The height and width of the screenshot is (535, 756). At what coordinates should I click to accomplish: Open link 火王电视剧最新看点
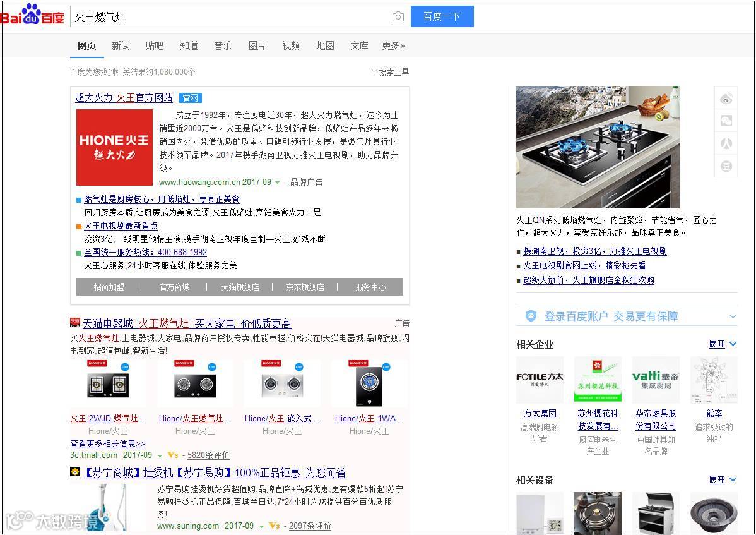(121, 225)
